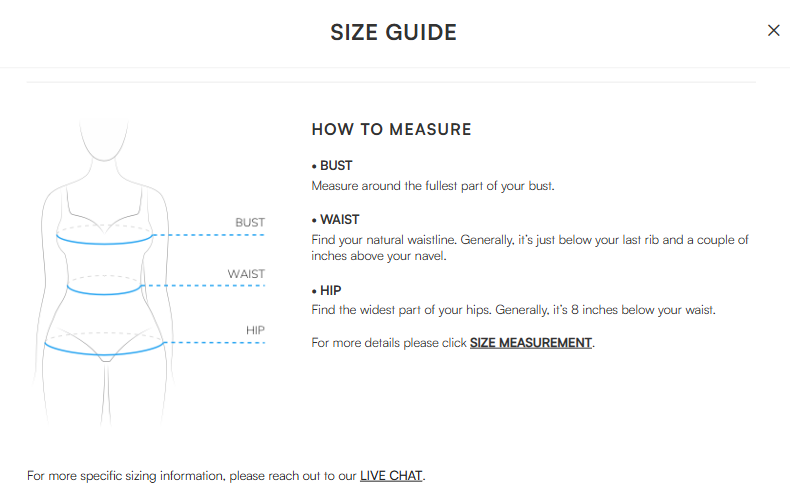This screenshot has width=790, height=490.
Task: Click the WAIST label on the diagram
Action: [246, 274]
